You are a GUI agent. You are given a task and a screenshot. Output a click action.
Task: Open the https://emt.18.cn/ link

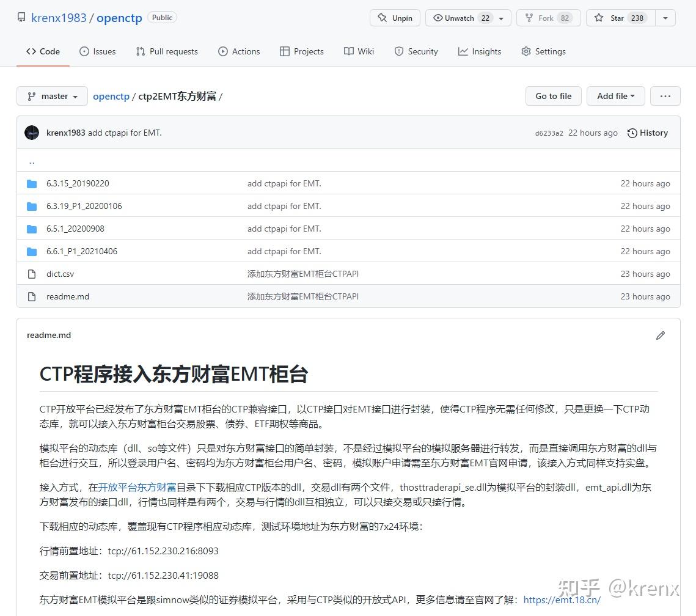click(x=561, y=599)
